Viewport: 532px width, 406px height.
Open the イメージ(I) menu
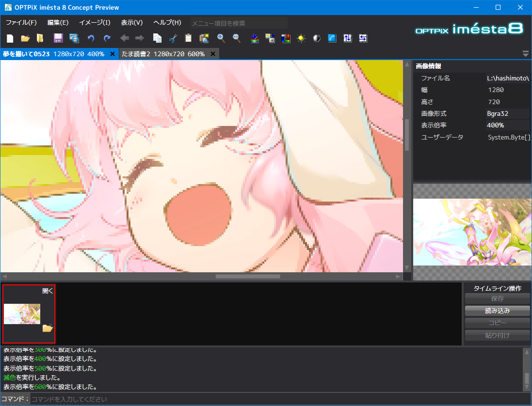[x=95, y=23]
